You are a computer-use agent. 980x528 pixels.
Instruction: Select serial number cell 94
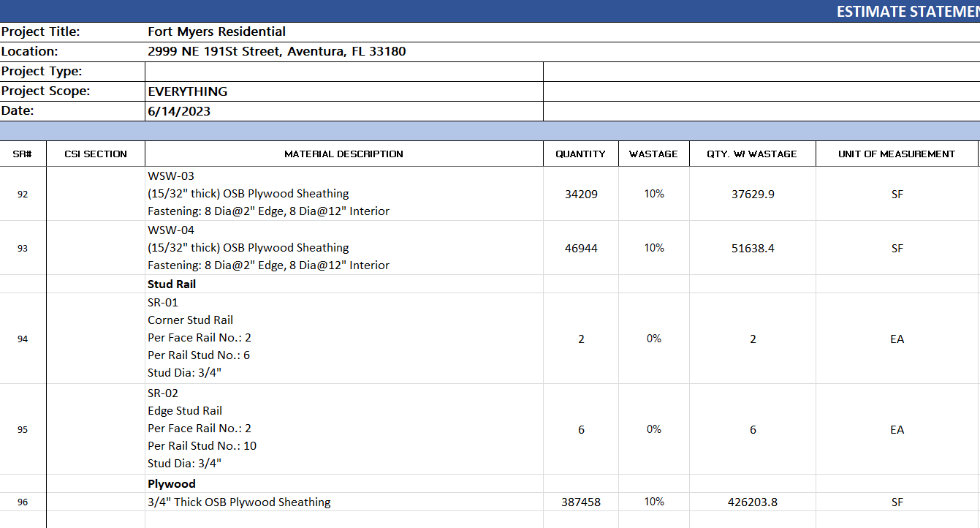click(x=23, y=339)
